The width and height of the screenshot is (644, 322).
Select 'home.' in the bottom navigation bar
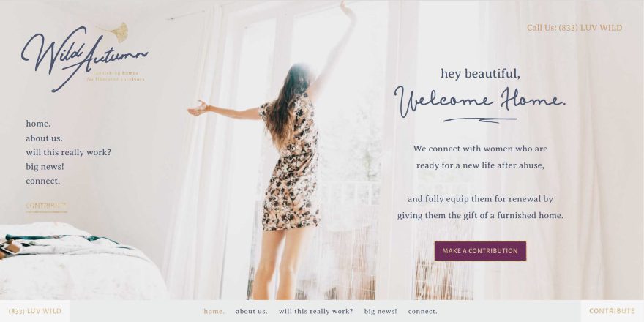pyautogui.click(x=214, y=311)
